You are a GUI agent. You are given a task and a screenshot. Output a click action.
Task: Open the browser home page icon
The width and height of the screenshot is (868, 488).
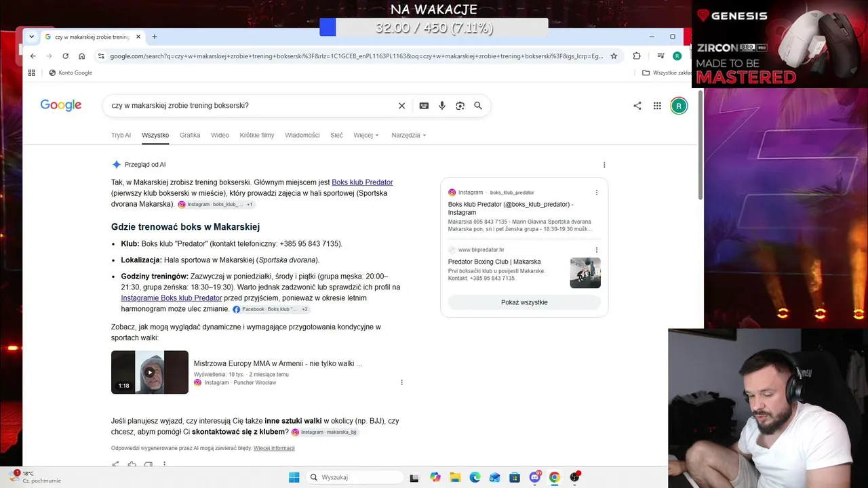tap(81, 56)
